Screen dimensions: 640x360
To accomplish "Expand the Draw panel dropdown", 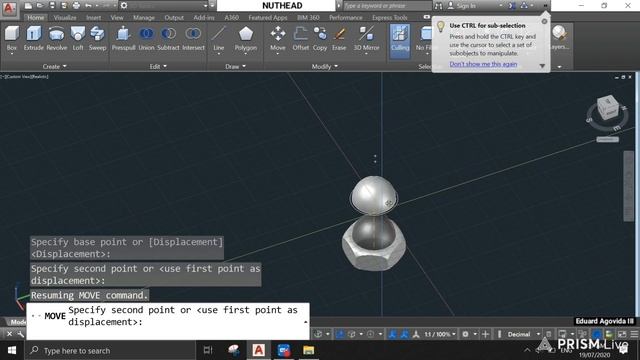I will (x=236, y=66).
